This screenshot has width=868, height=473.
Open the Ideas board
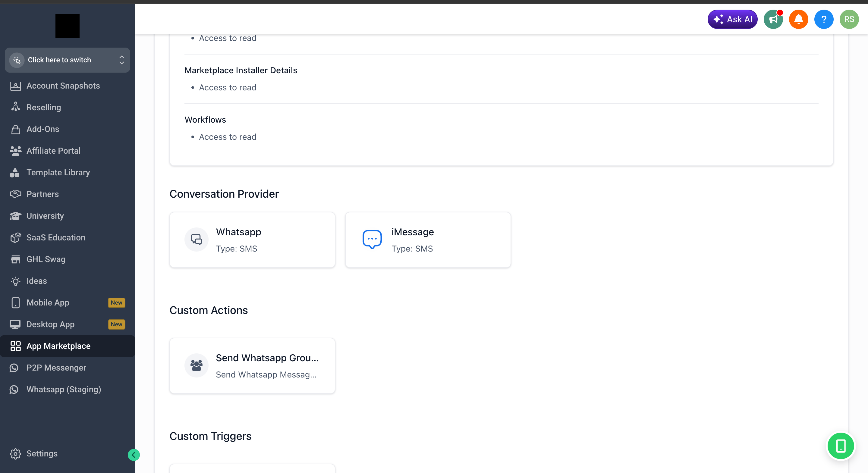click(68, 281)
